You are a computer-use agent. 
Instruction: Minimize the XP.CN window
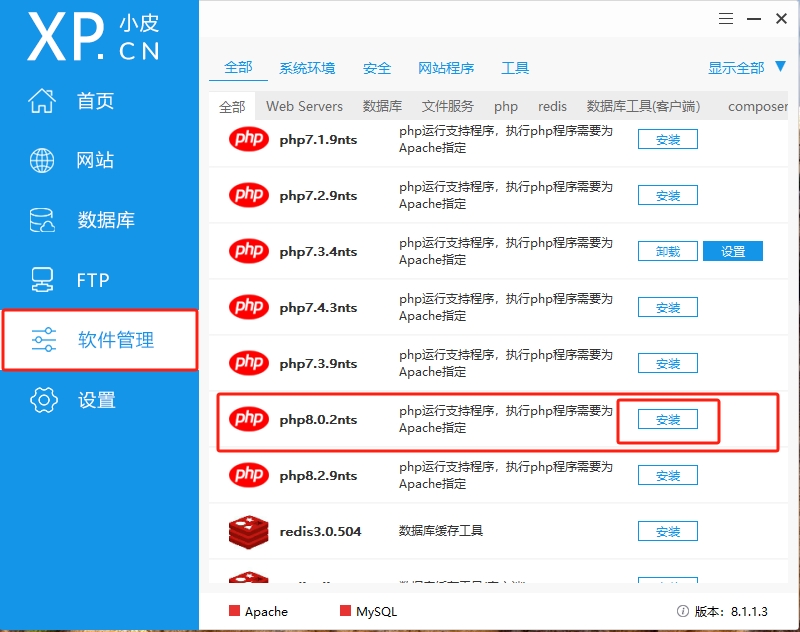click(754, 19)
